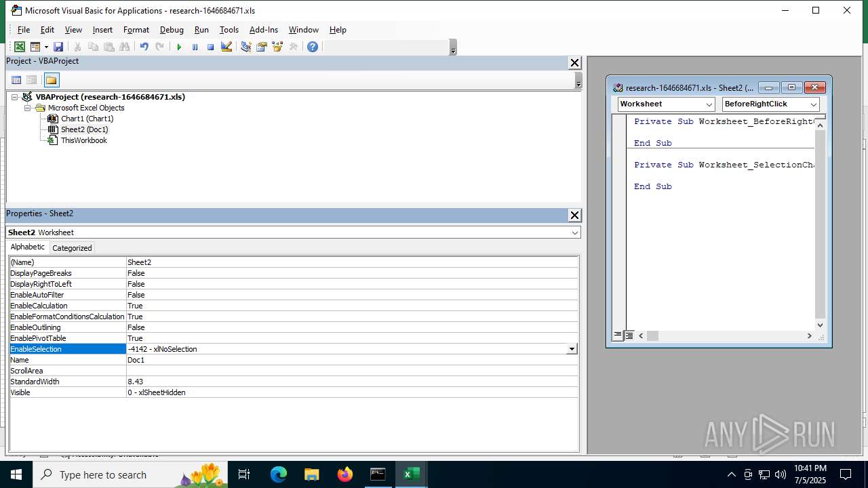This screenshot has height=488, width=868.
Task: Open the Debug menu
Action: tap(172, 30)
